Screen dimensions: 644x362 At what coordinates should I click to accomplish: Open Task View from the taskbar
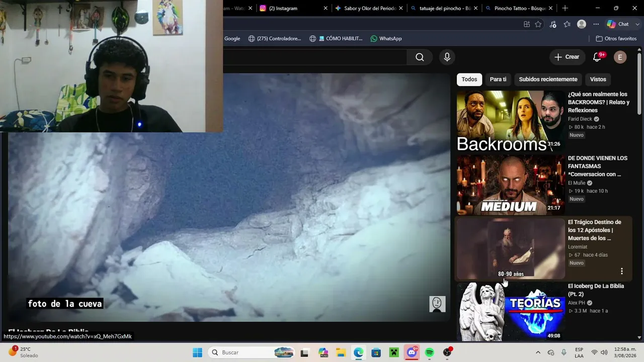(304, 353)
